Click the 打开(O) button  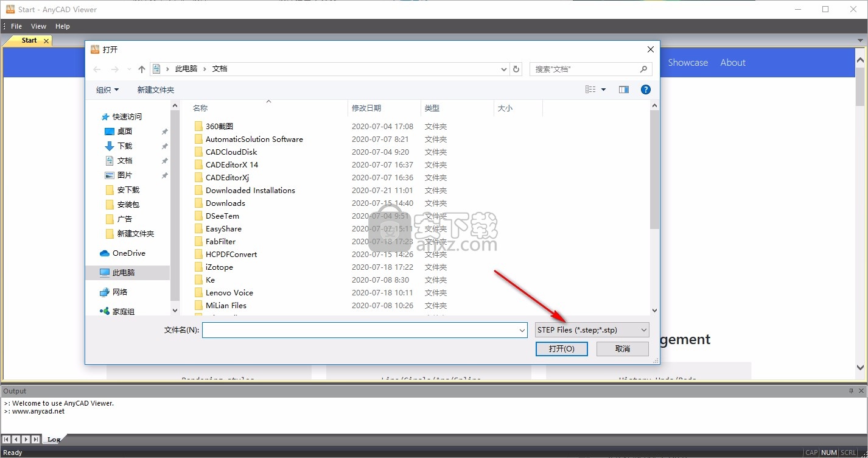[561, 349]
